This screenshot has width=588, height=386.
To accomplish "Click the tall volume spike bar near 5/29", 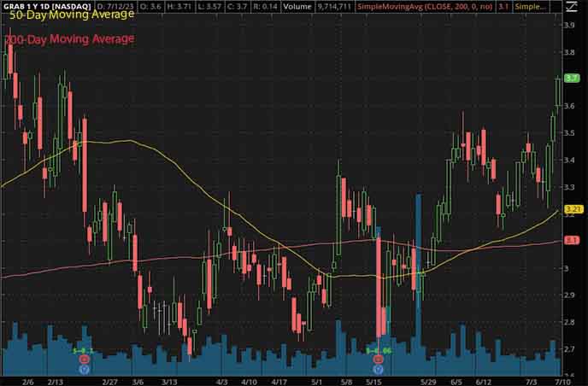I will 419,284.
